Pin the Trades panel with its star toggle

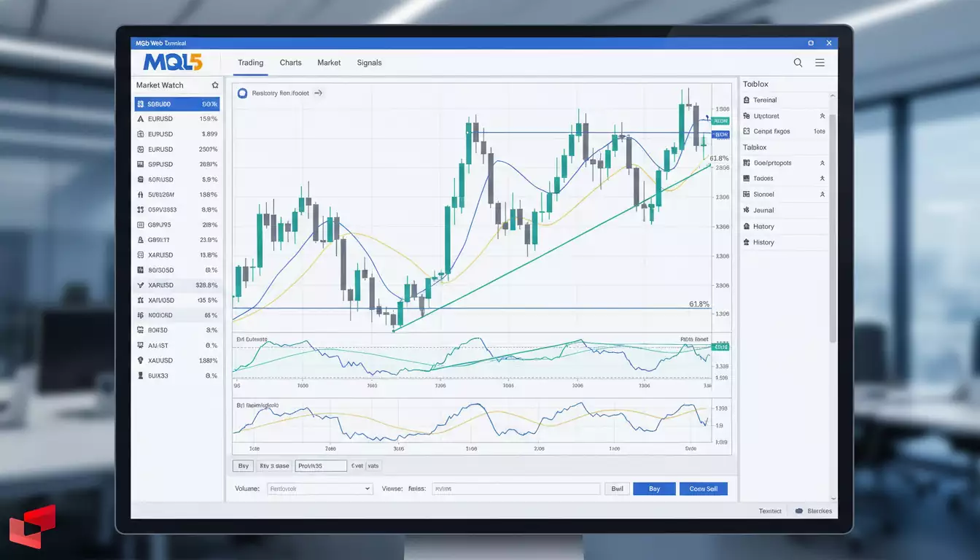tap(822, 178)
